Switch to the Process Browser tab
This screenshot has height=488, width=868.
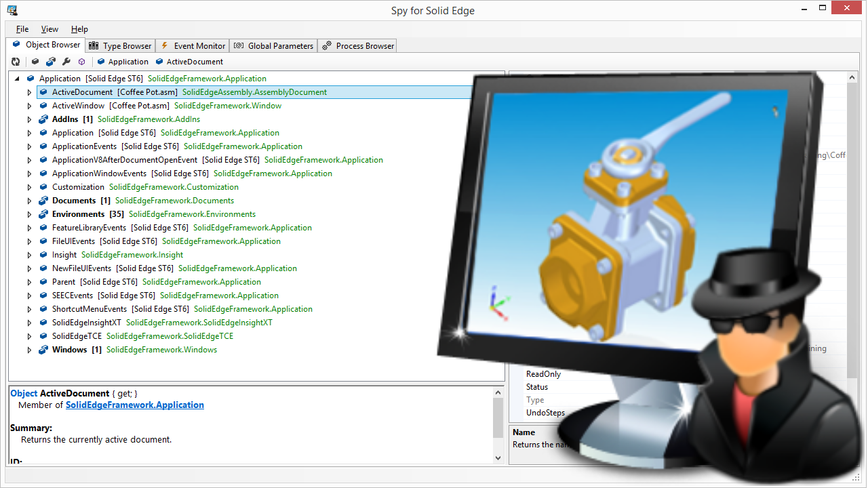click(x=357, y=46)
